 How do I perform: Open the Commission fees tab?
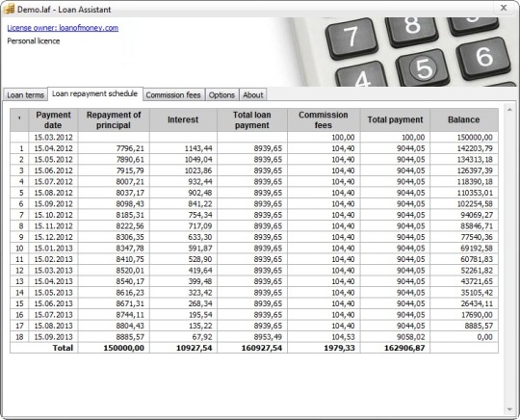tap(173, 94)
